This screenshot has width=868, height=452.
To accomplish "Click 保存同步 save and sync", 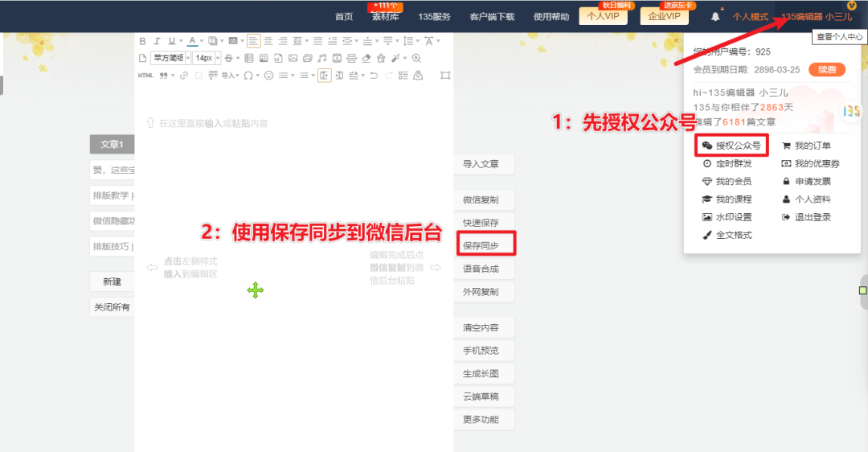I will click(485, 244).
